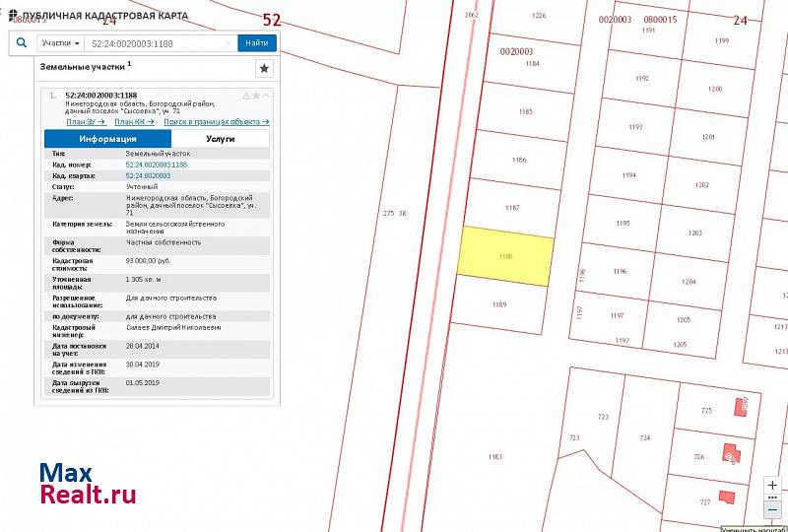Zoom out with the minus button

(772, 511)
